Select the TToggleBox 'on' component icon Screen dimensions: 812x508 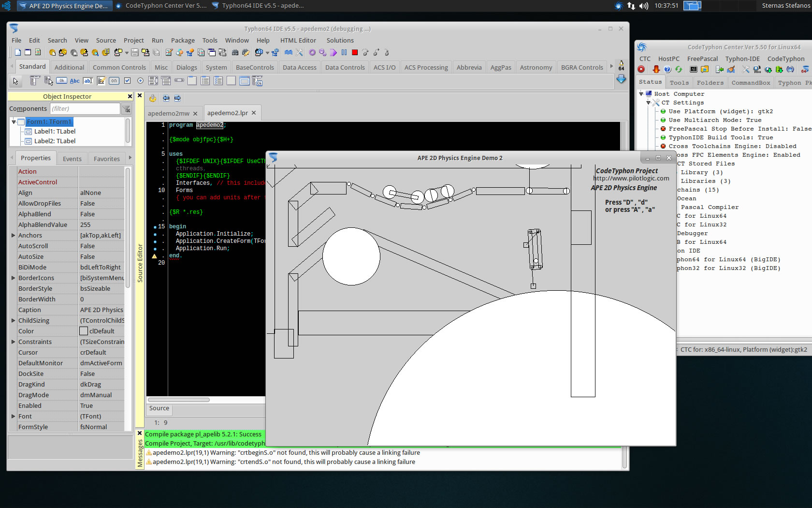click(114, 81)
